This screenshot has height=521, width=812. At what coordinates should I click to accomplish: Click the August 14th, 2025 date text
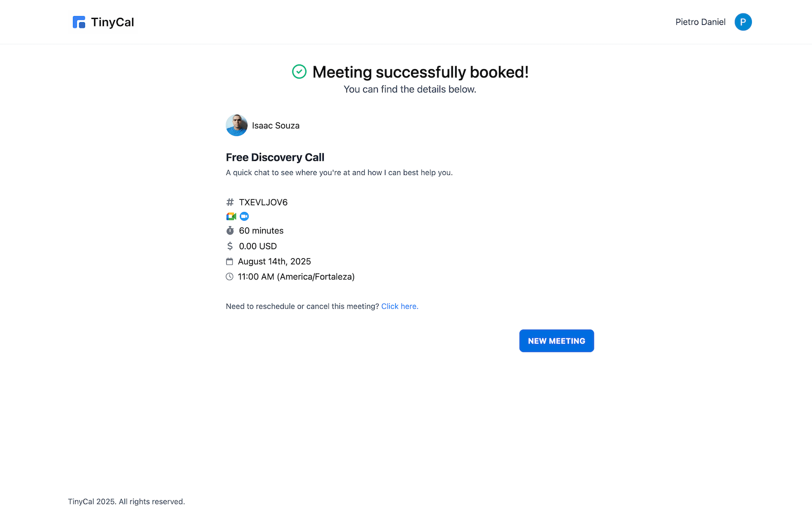point(274,262)
